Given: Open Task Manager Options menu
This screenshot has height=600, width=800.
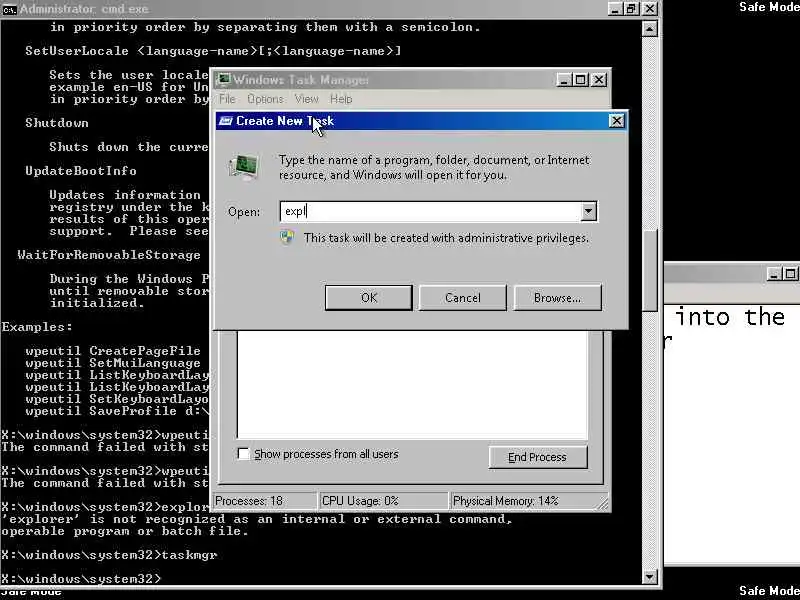Looking at the screenshot, I should (x=265, y=99).
